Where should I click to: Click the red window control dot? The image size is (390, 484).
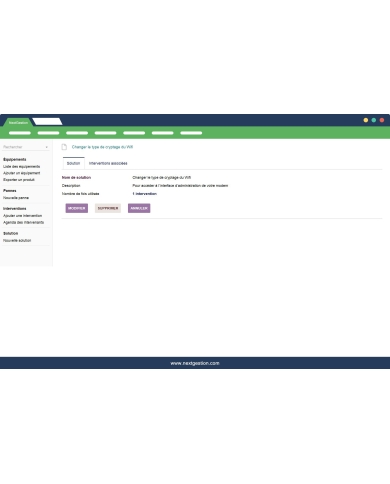coord(382,120)
